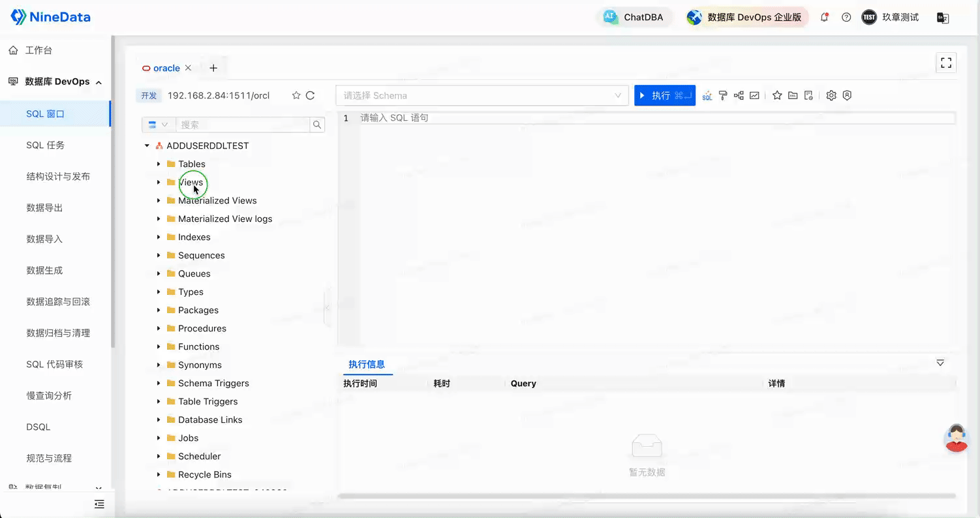Collapse the ADDUSERDDLTEST schema node
The width and height of the screenshot is (980, 518).
147,146
